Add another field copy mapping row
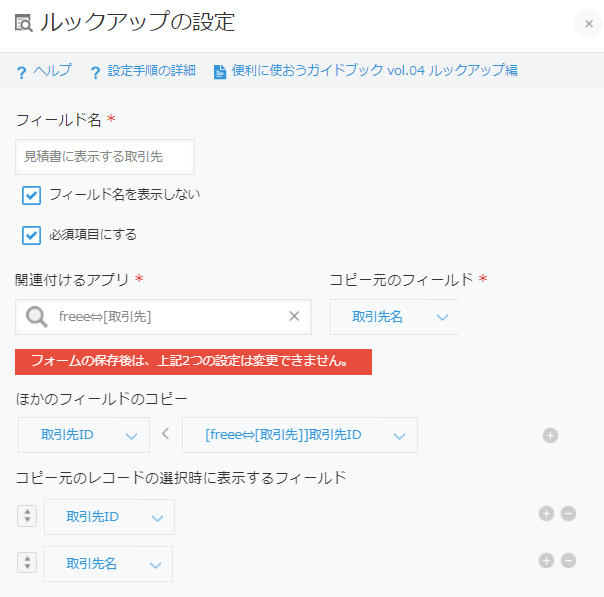Viewport: 604px width, 597px height. pos(550,436)
